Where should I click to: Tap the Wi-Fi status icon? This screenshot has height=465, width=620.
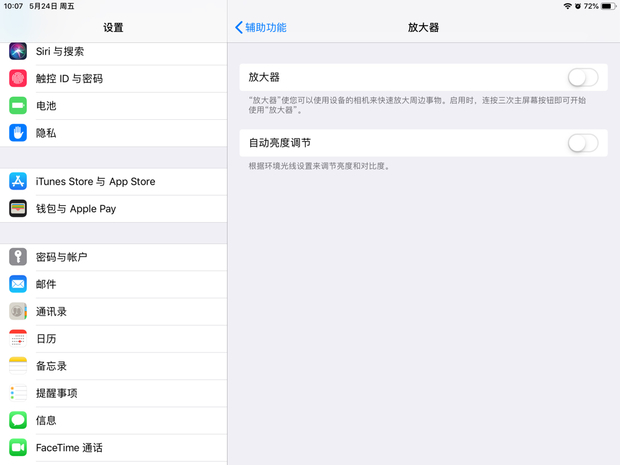[567, 6]
